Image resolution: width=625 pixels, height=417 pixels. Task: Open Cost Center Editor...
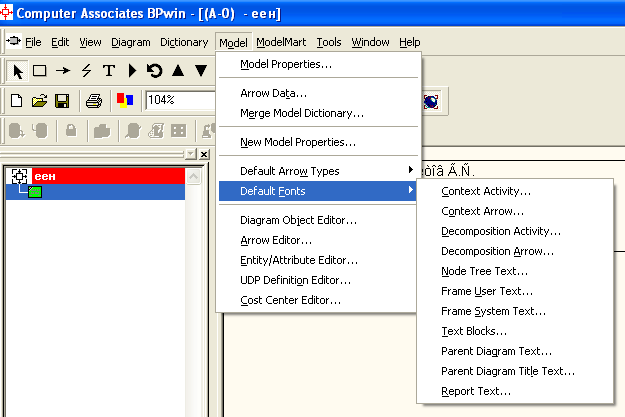coord(318,300)
